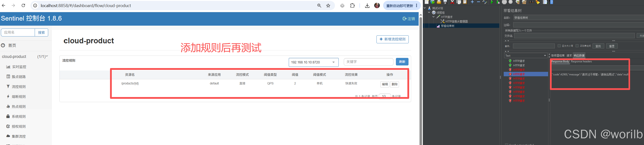The height and width of the screenshot is (145, 644).
Task: Toggle the 区分大小写 checkbox
Action: pos(559,46)
